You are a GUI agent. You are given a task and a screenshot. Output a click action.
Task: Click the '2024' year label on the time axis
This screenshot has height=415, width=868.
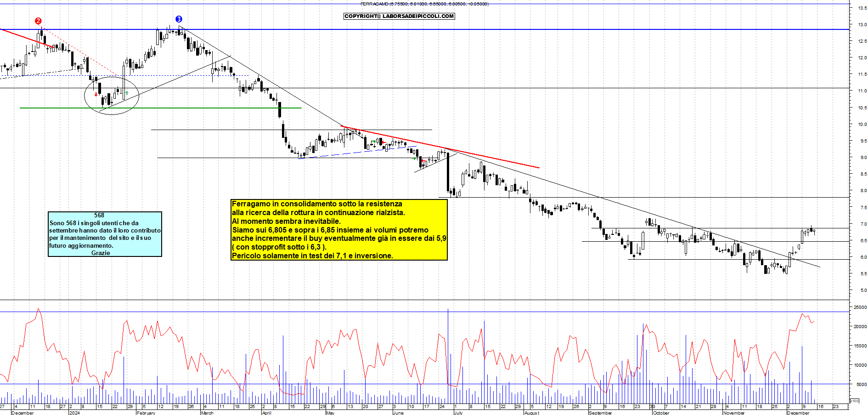74,413
